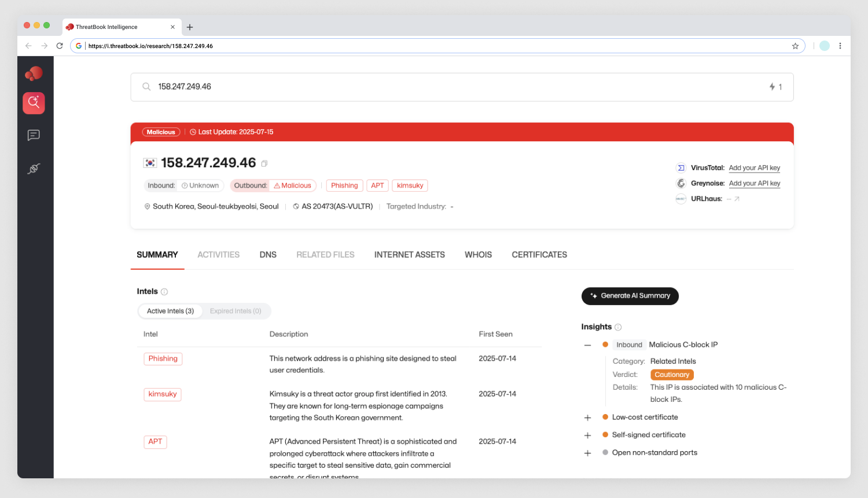Click the API/plugin icon in the sidebar
The height and width of the screenshot is (498, 868).
(33, 169)
